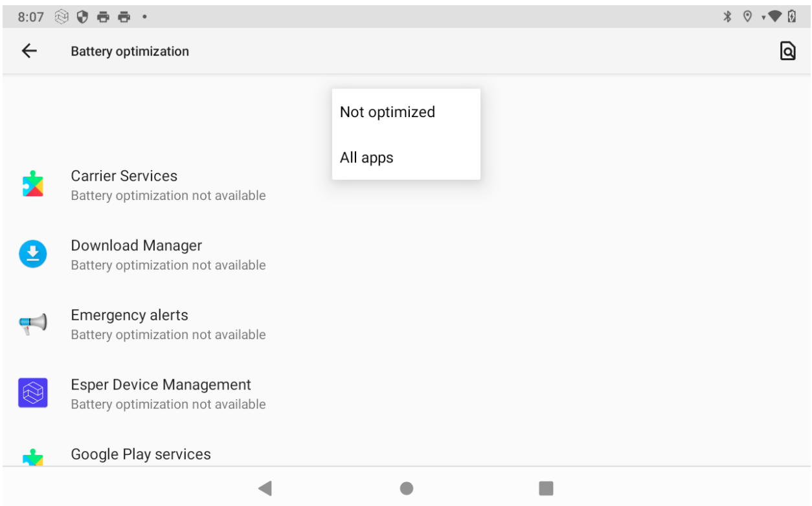This screenshot has width=812, height=506.
Task: Open the search apps icon
Action: [x=787, y=51]
